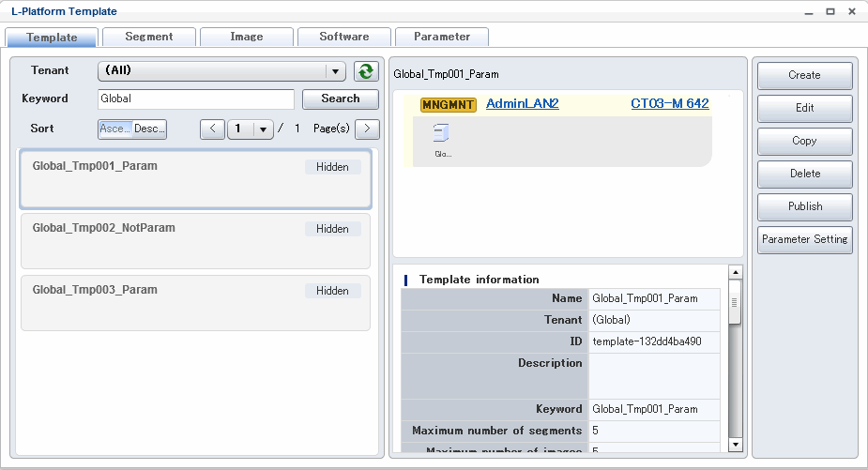Click the Search button

[340, 99]
